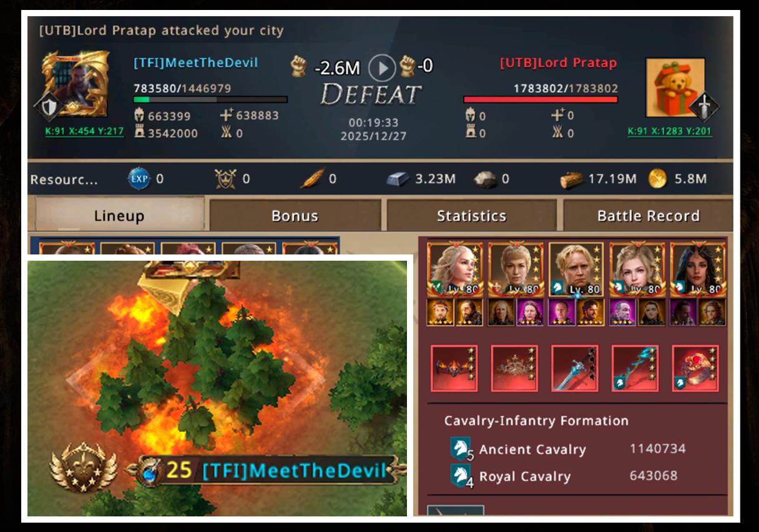Open the Battle Record tab

[x=648, y=216]
